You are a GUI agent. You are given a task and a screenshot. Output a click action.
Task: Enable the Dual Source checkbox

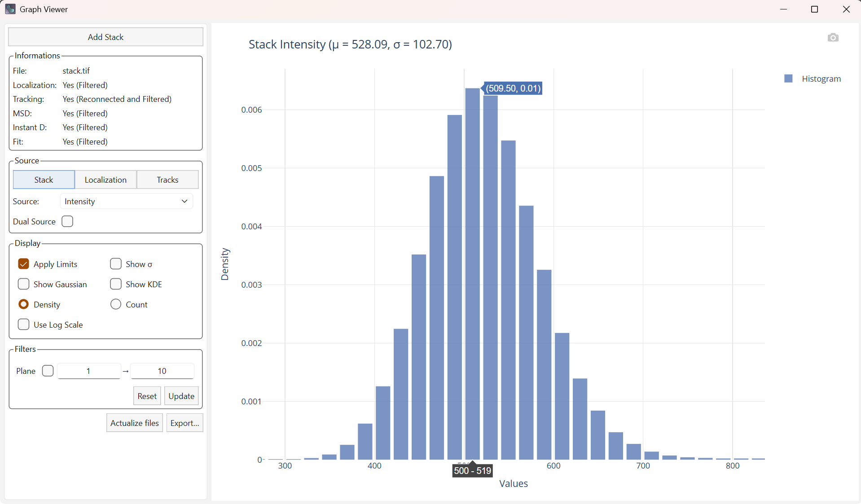click(x=67, y=221)
